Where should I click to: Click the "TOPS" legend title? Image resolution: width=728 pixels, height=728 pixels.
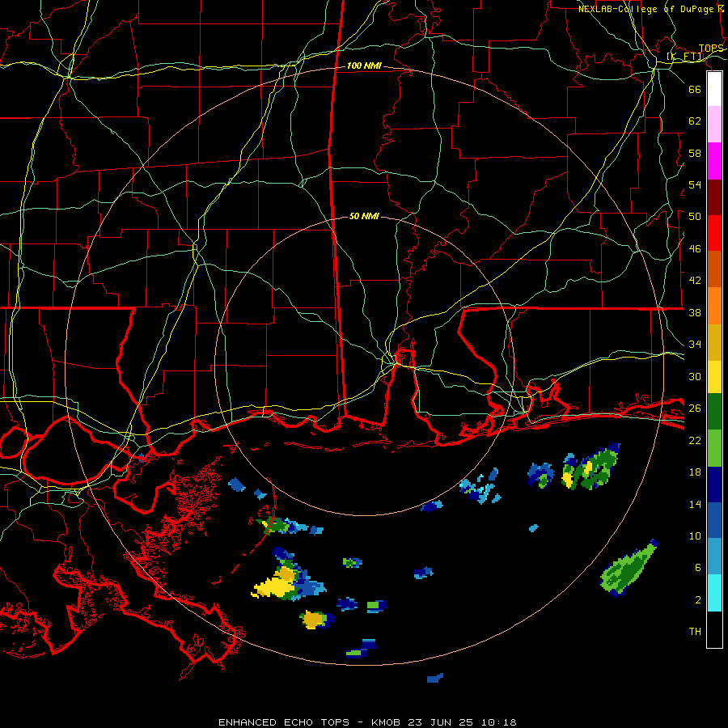tap(711, 49)
